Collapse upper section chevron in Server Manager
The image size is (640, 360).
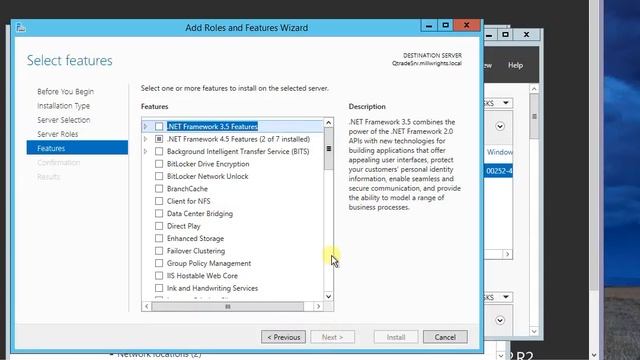point(500,126)
